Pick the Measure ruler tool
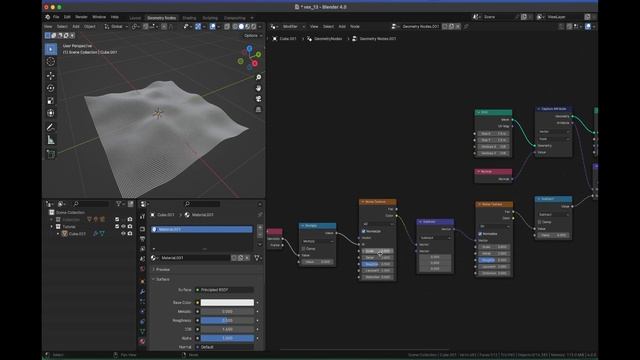The height and width of the screenshot is (360, 640). [51, 140]
